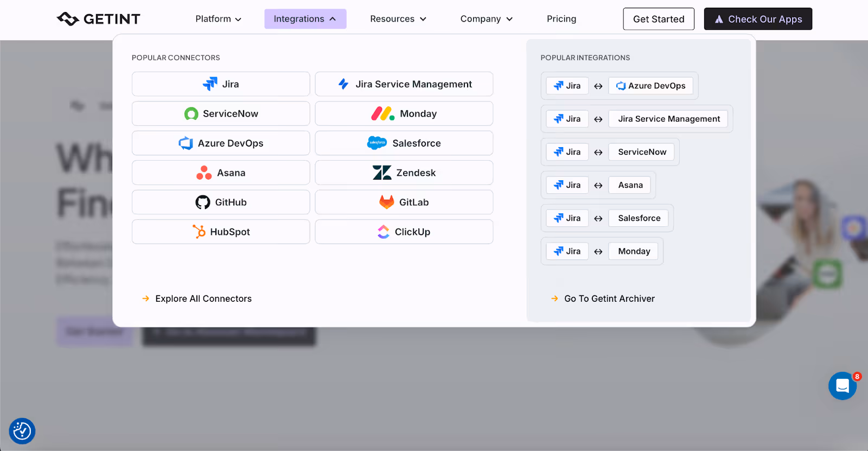
Task: Select the Zendesk connector
Action: click(404, 173)
